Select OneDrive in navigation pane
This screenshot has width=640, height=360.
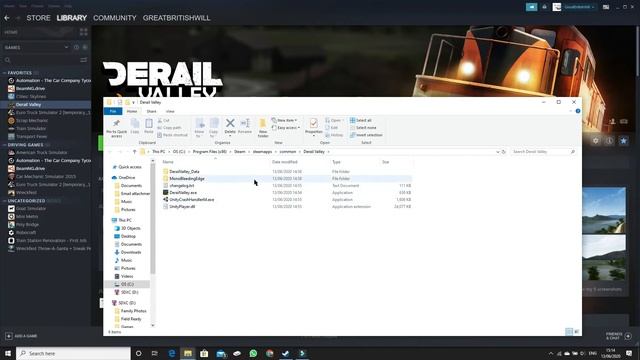pos(127,178)
